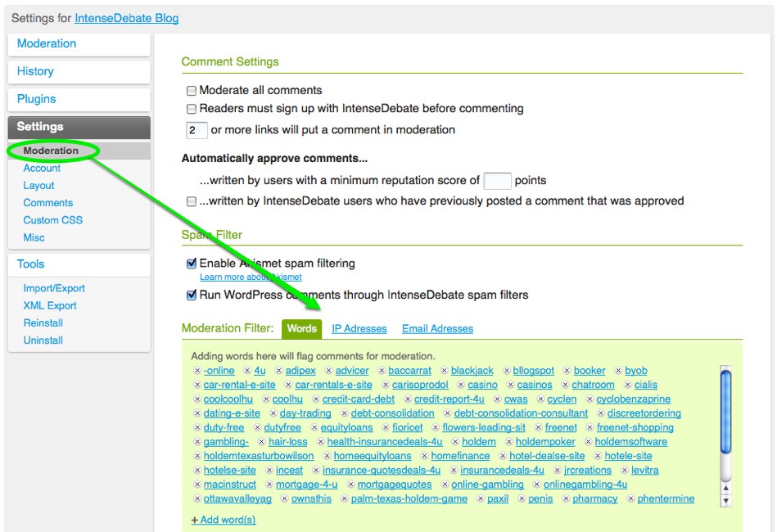
Task: Open the IntenseDebate Blog link
Action: point(126,18)
